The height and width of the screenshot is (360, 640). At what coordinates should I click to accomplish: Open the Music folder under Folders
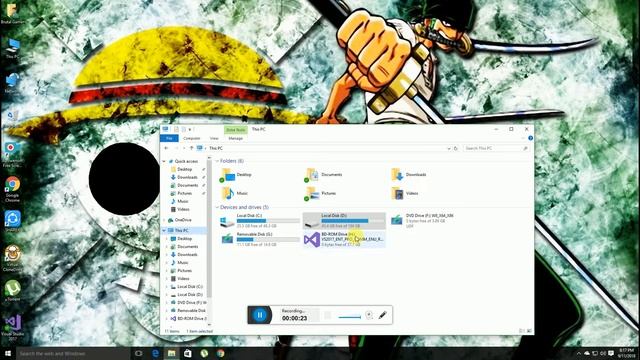coord(235,193)
